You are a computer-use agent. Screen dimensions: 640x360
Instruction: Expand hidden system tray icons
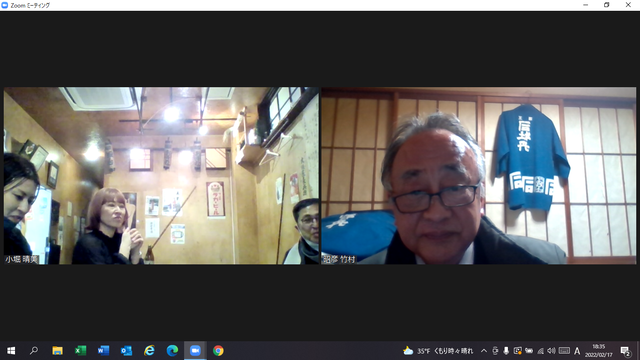[x=484, y=351]
